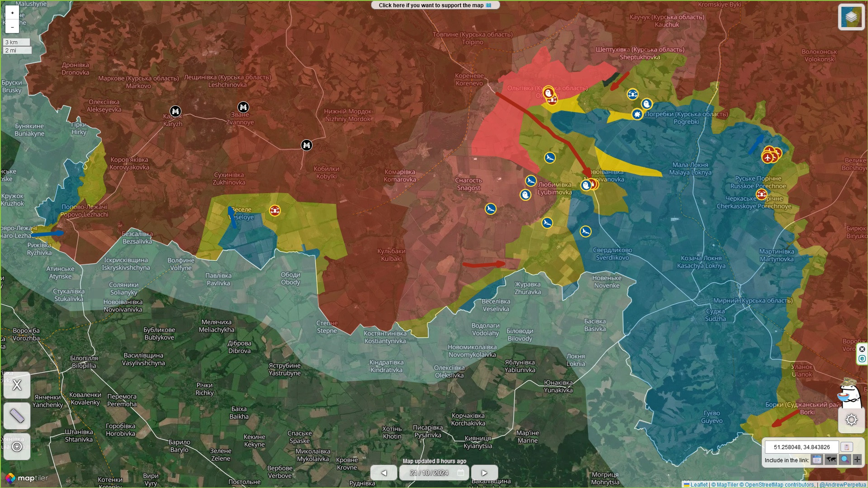Click the X social link button
The image size is (868, 488).
[x=17, y=385]
